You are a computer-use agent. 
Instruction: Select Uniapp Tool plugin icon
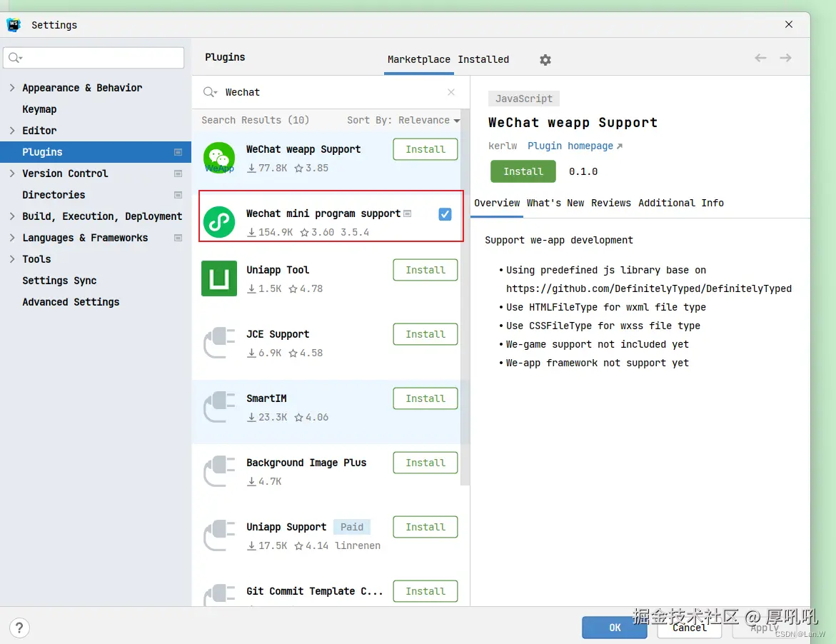pyautogui.click(x=219, y=278)
